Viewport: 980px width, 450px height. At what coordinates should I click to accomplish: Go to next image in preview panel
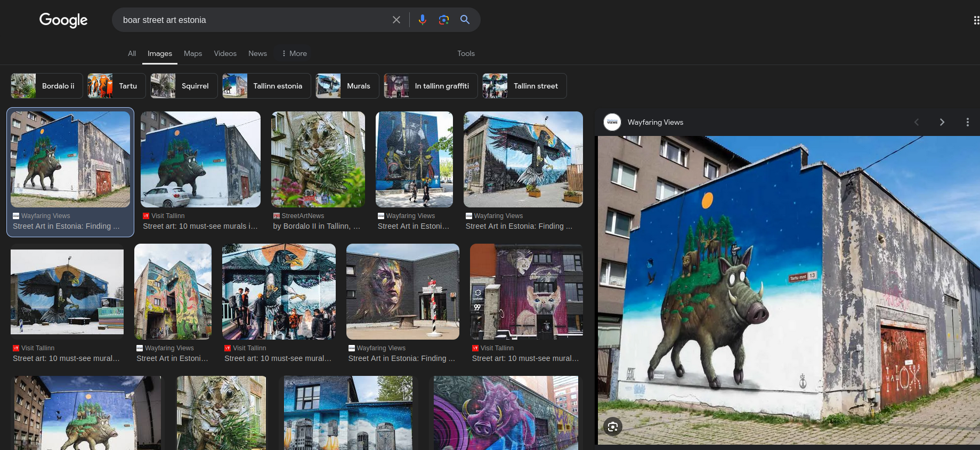tap(942, 122)
